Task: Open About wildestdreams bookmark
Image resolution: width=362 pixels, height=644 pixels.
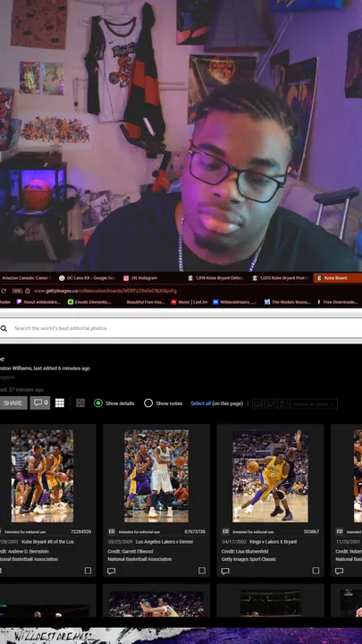Action: click(39, 302)
